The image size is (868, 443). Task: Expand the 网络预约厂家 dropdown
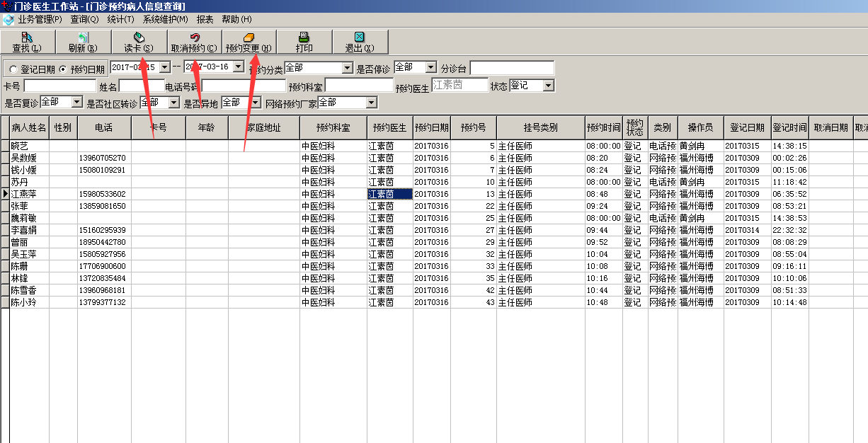tap(372, 103)
